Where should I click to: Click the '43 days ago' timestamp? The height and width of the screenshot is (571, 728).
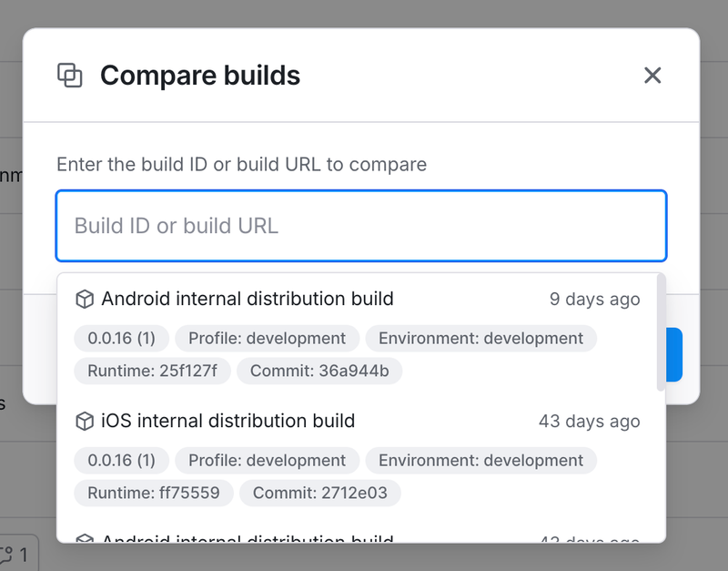(589, 422)
